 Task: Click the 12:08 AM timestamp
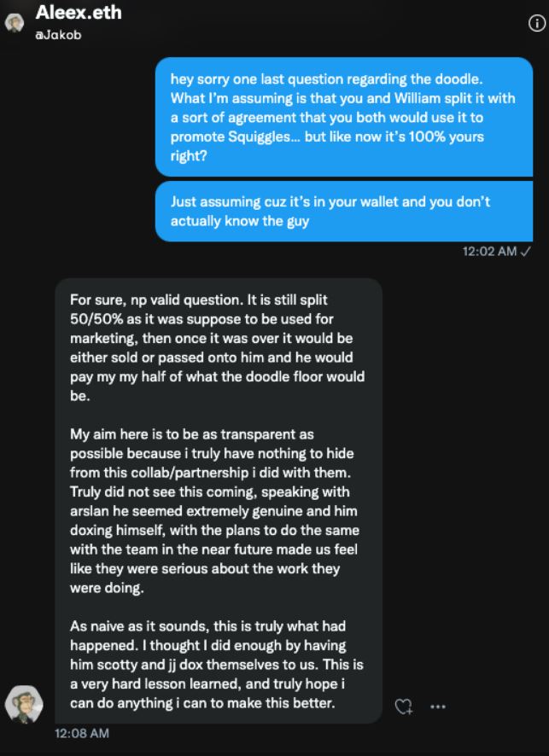click(x=81, y=733)
